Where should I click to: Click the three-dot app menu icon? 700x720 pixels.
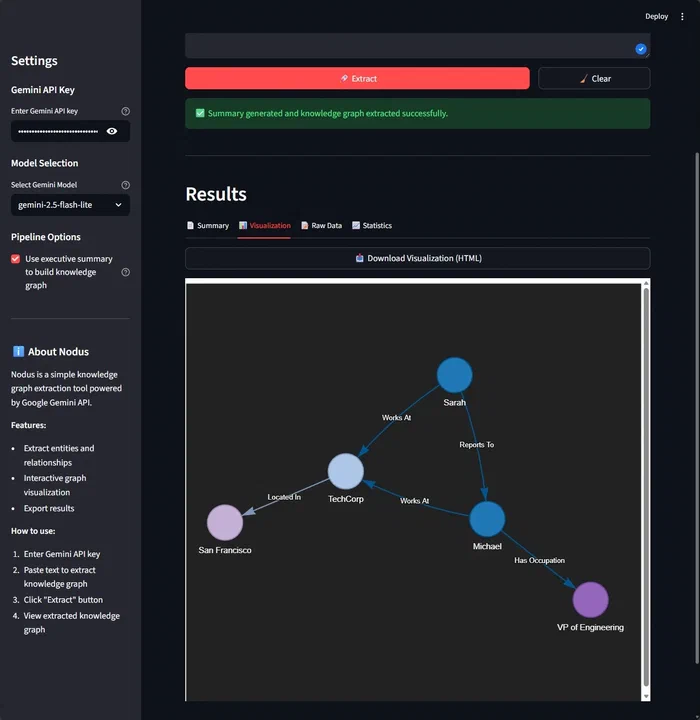point(682,17)
